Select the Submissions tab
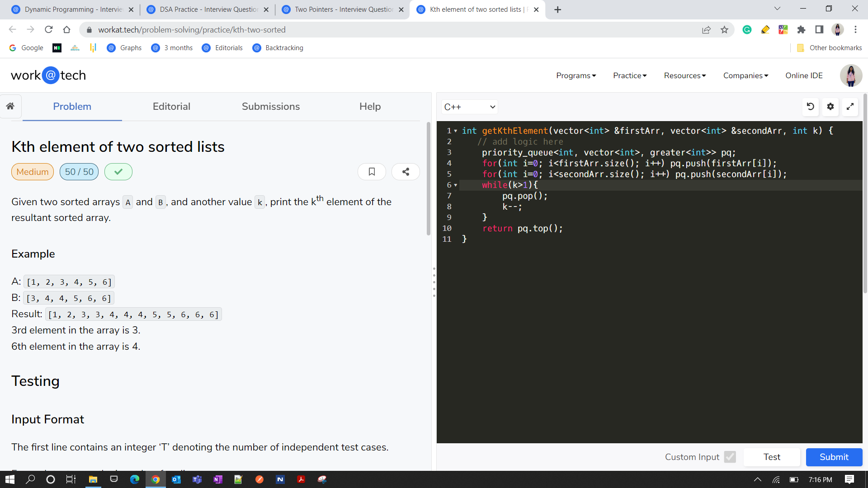 270,106
